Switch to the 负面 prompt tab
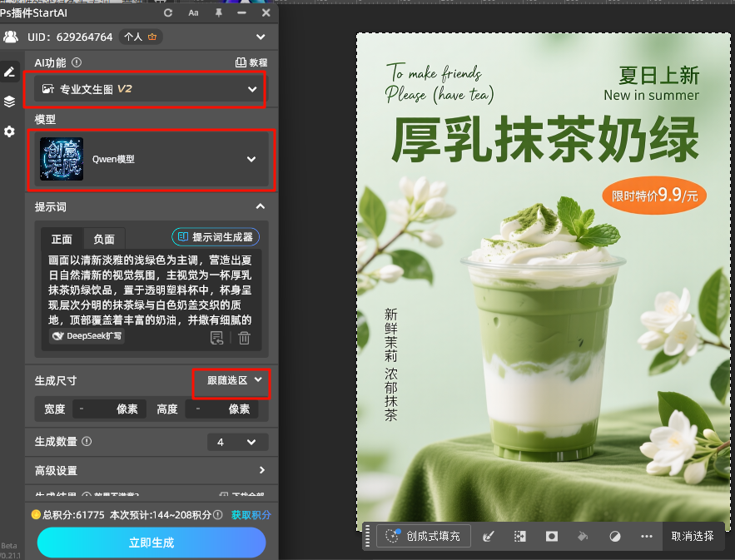Image resolution: width=735 pixels, height=560 pixels. click(105, 239)
